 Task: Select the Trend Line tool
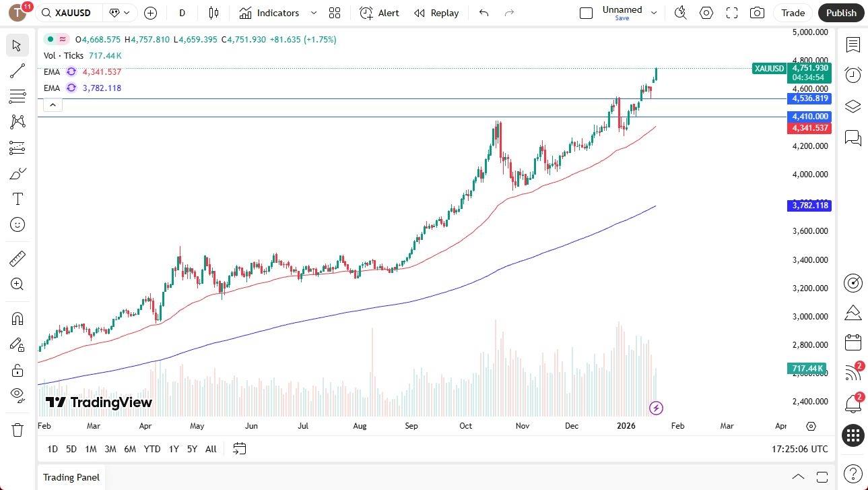[18, 71]
